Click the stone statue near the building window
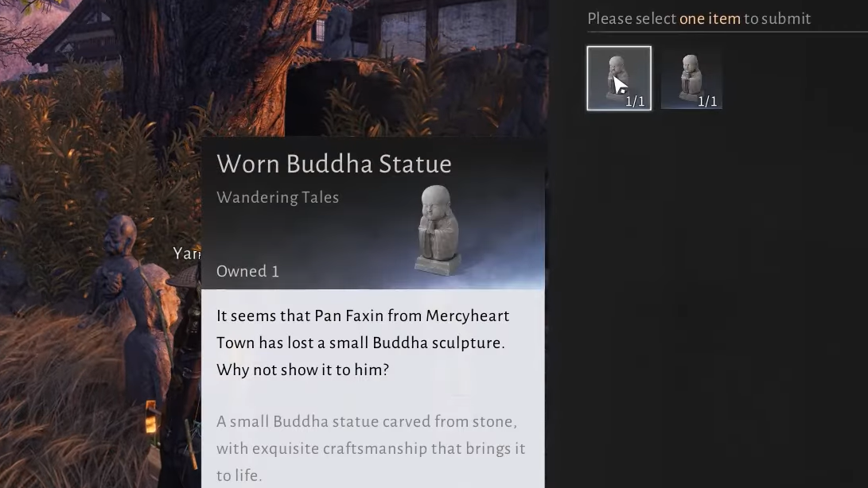The width and height of the screenshot is (868, 488). 337,30
